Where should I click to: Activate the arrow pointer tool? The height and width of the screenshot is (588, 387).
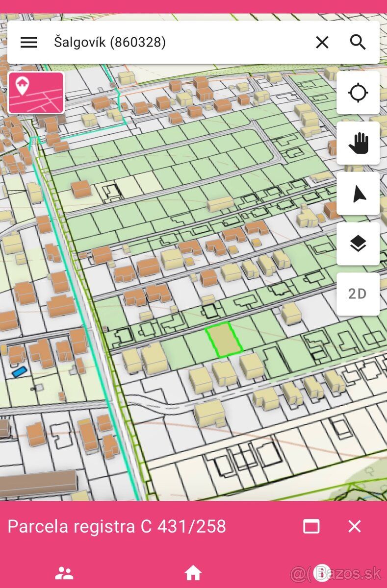click(x=358, y=194)
